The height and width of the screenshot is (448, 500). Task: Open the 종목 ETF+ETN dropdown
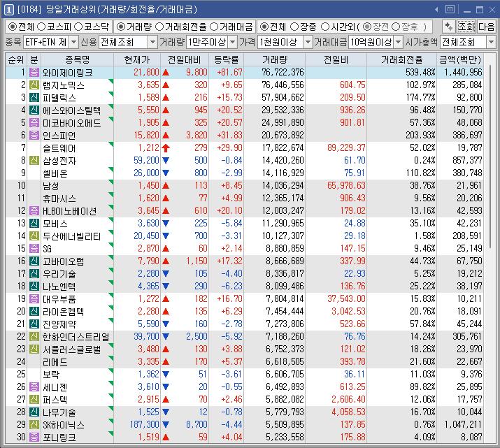pyautogui.click(x=73, y=42)
